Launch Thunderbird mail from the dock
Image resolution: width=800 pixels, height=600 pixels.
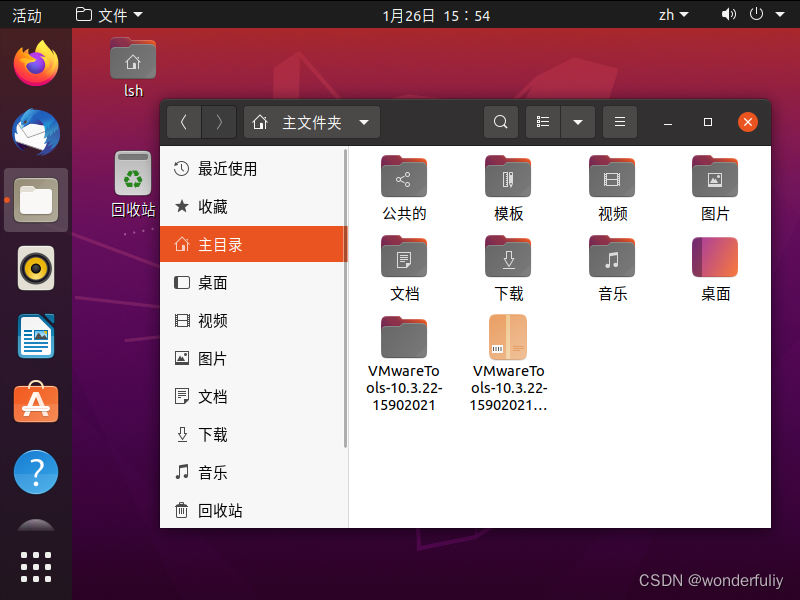[x=36, y=132]
